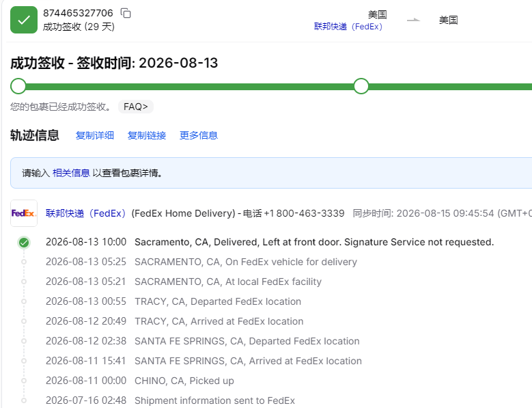This screenshot has height=408, width=532.
Task: Click timestamp 2026-08-12 20:49
Action: pos(86,321)
